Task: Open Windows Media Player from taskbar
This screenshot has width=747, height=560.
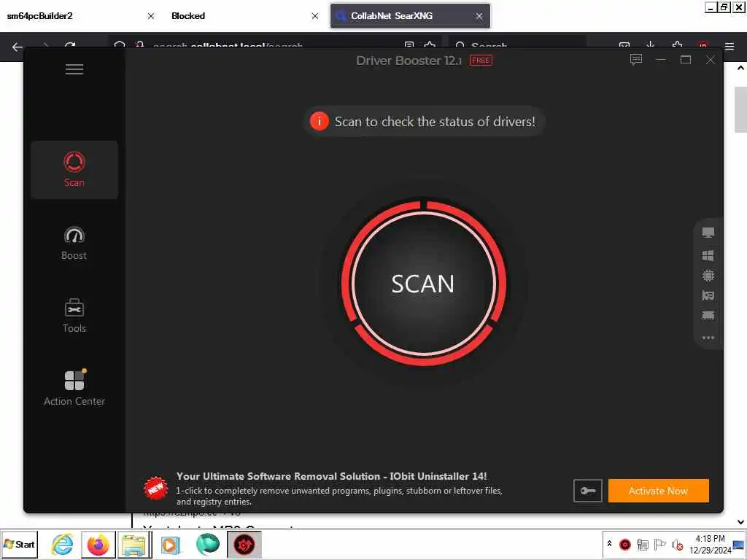Action: click(171, 545)
